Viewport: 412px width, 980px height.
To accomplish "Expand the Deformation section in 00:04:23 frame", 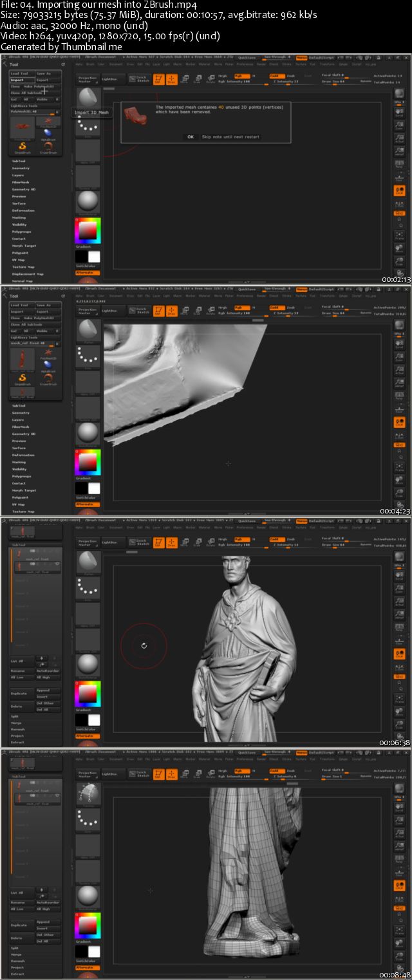I will pos(23,455).
